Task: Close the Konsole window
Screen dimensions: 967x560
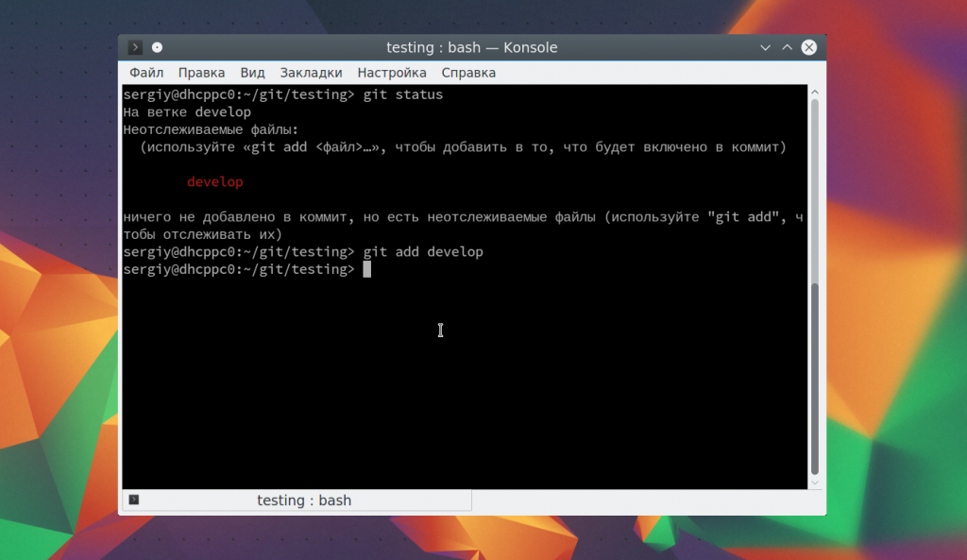Action: (x=809, y=47)
